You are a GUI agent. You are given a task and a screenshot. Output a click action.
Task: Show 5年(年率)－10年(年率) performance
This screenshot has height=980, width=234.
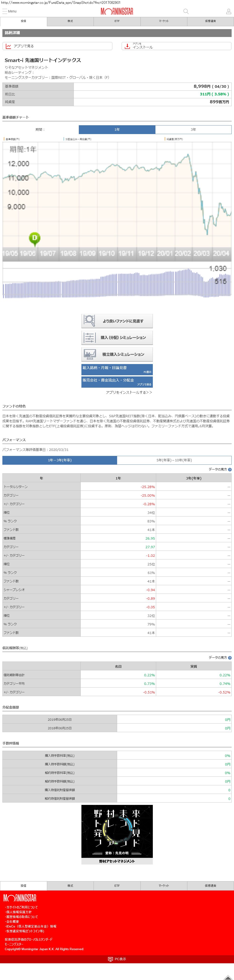[x=174, y=460]
